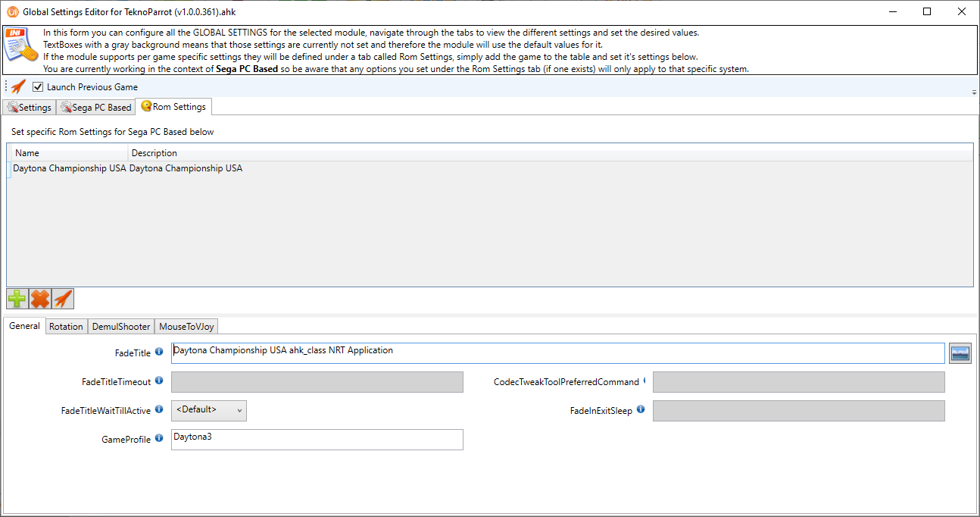Focus the FadeTitleTimeout text box
This screenshot has height=517, width=980.
click(317, 382)
